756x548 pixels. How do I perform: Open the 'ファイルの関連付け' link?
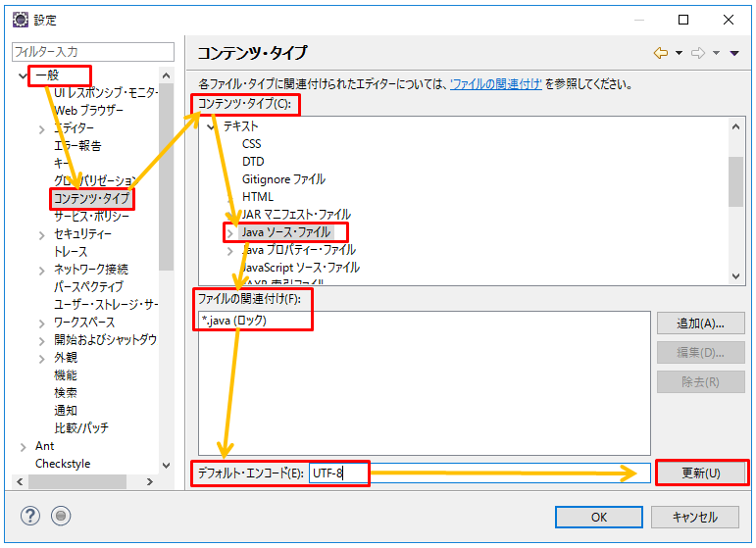pos(496,84)
